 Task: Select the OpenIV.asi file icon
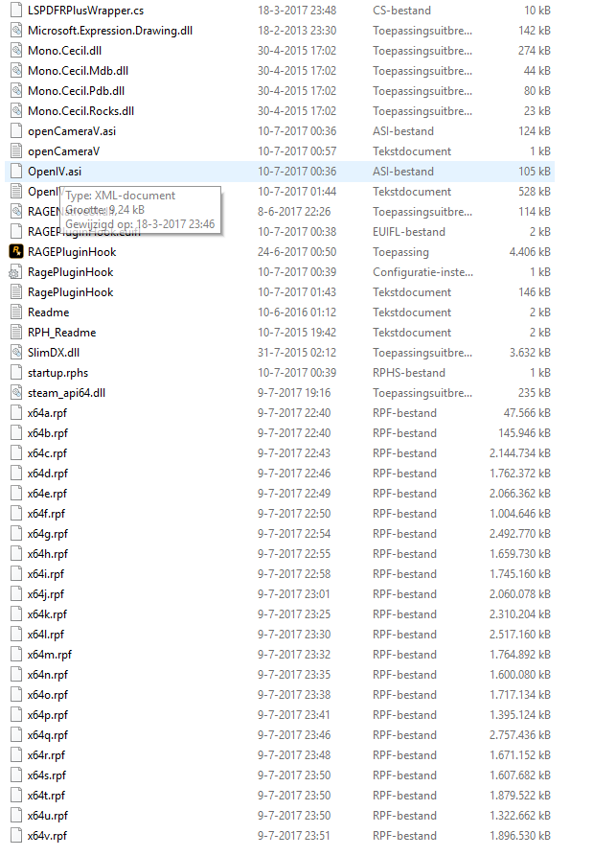coord(16,172)
